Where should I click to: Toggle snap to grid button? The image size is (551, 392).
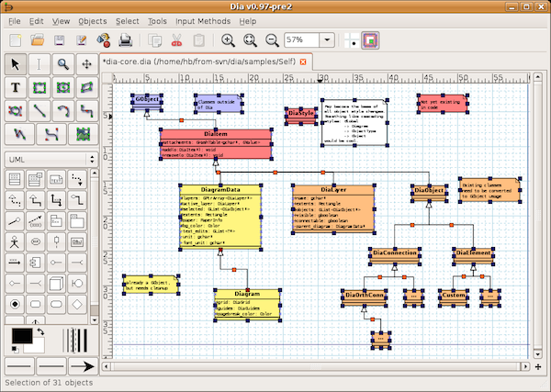[x=352, y=40]
